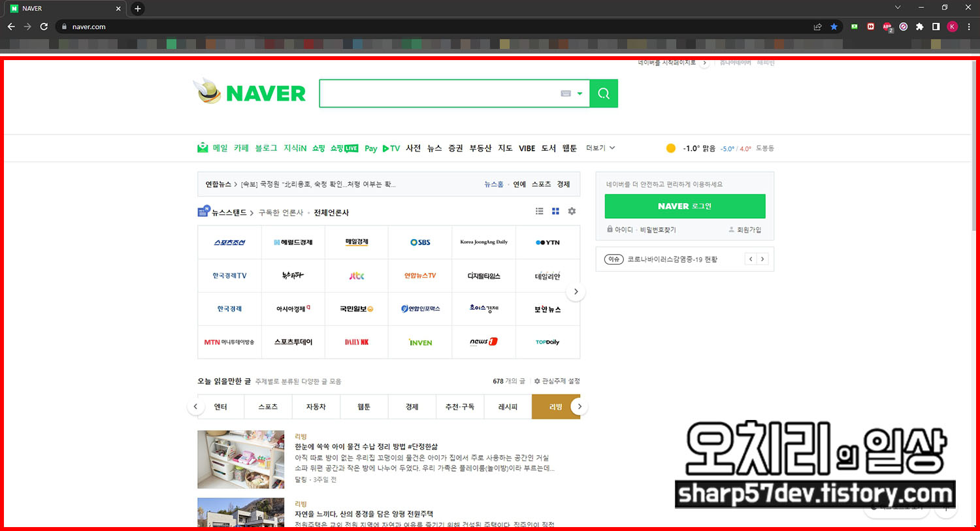Expand the 더보기 more services dropdown
This screenshot has width=980, height=531.
coord(600,148)
